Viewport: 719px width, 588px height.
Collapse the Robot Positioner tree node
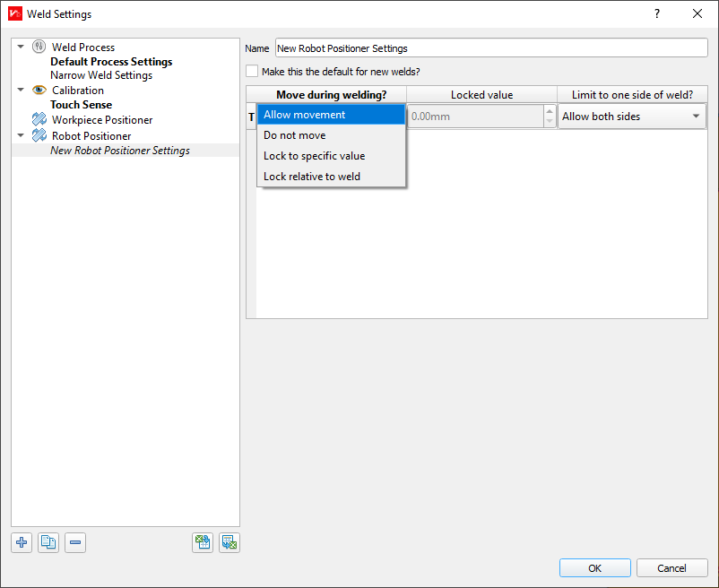(x=21, y=135)
